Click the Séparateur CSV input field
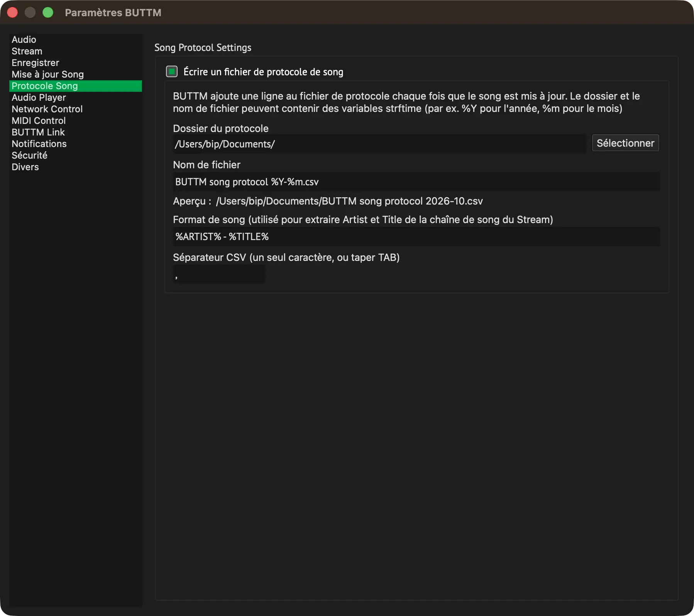The image size is (694, 616). point(219,274)
